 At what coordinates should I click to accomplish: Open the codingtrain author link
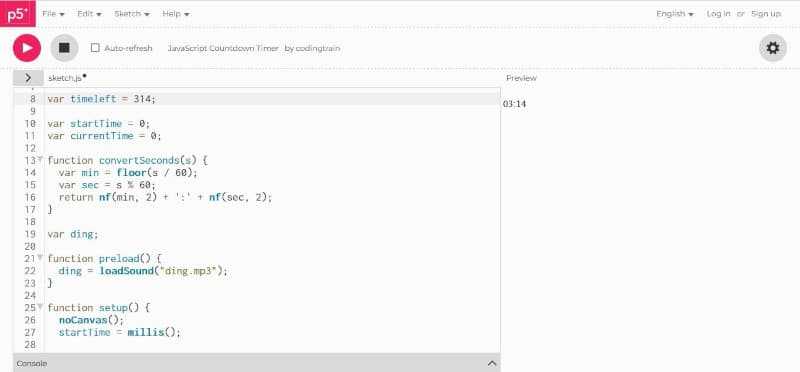317,48
